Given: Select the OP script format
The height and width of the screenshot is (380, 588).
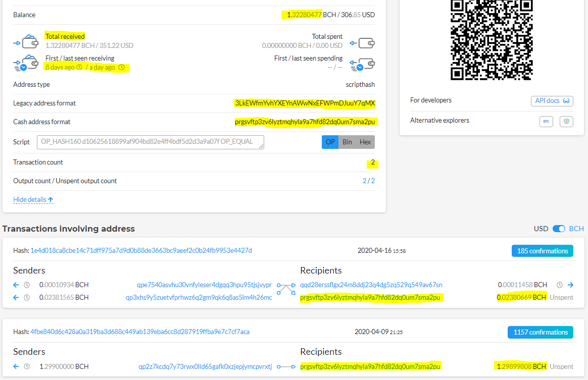Looking at the screenshot, I should 330,142.
